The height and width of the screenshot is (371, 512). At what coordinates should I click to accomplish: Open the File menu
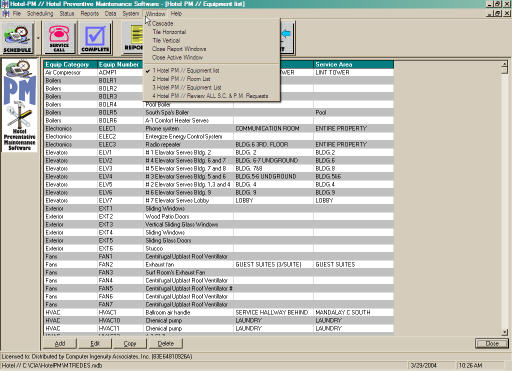[17, 14]
